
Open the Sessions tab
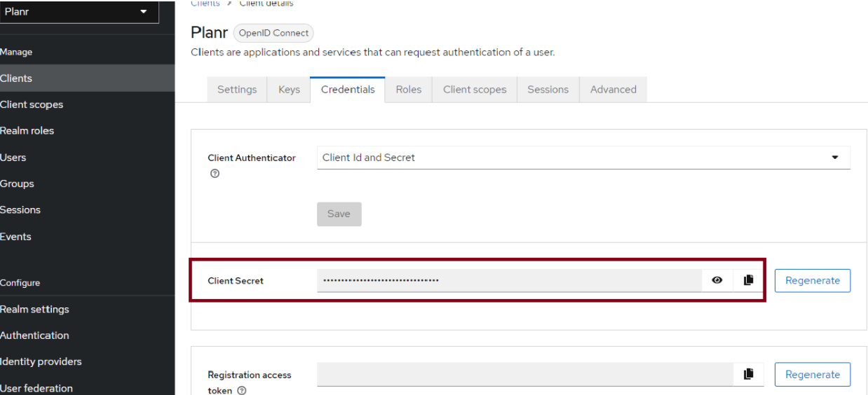548,90
